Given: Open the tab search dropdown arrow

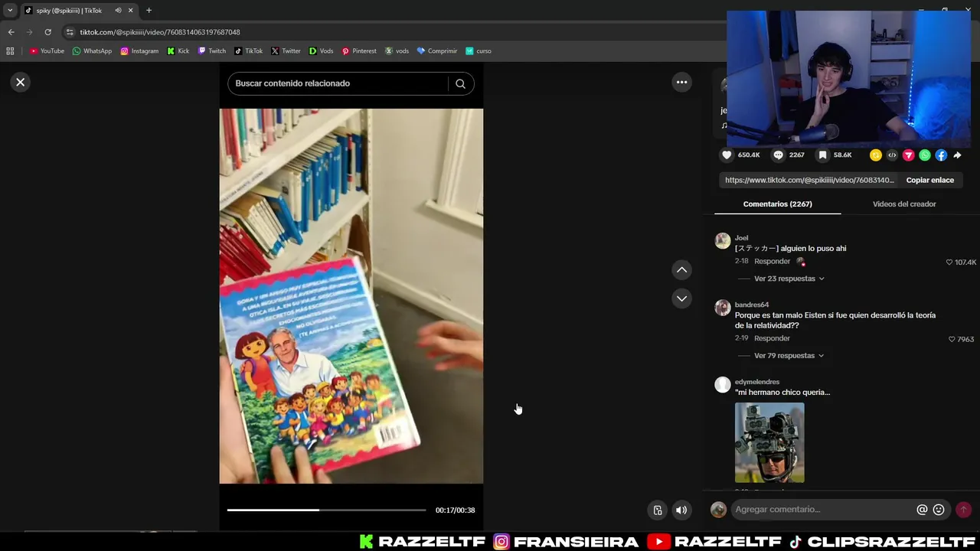Looking at the screenshot, I should point(10,11).
